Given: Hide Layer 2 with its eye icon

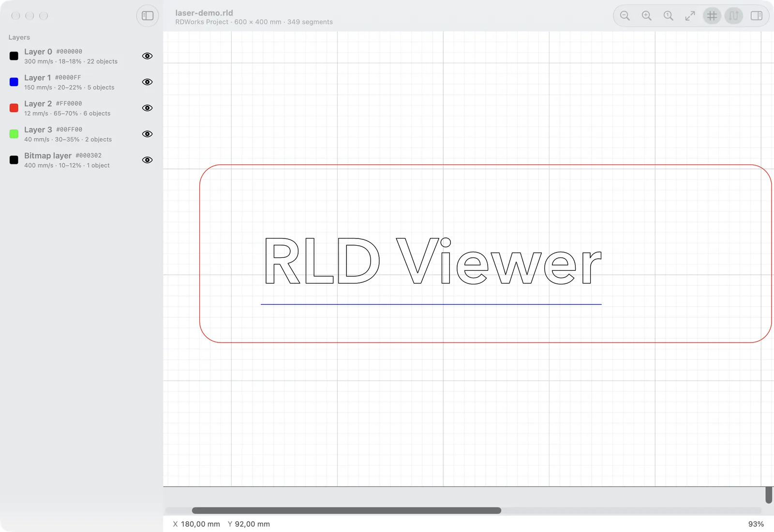Looking at the screenshot, I should point(148,108).
